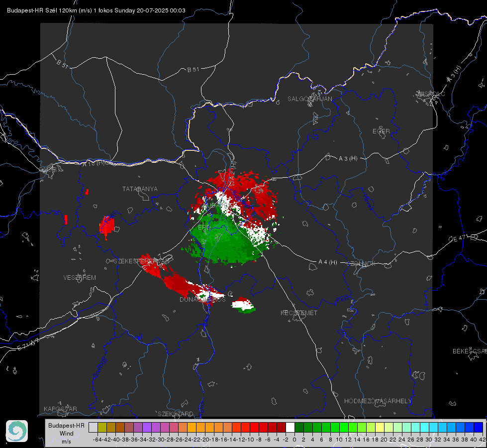Click the HÓDMEZŐVÁSÁRHELY city label

click(x=378, y=401)
